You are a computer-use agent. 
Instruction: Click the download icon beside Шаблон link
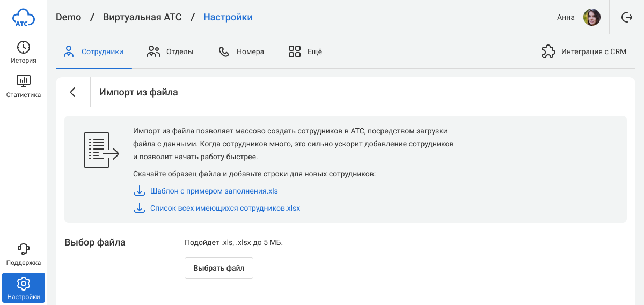coord(139,191)
